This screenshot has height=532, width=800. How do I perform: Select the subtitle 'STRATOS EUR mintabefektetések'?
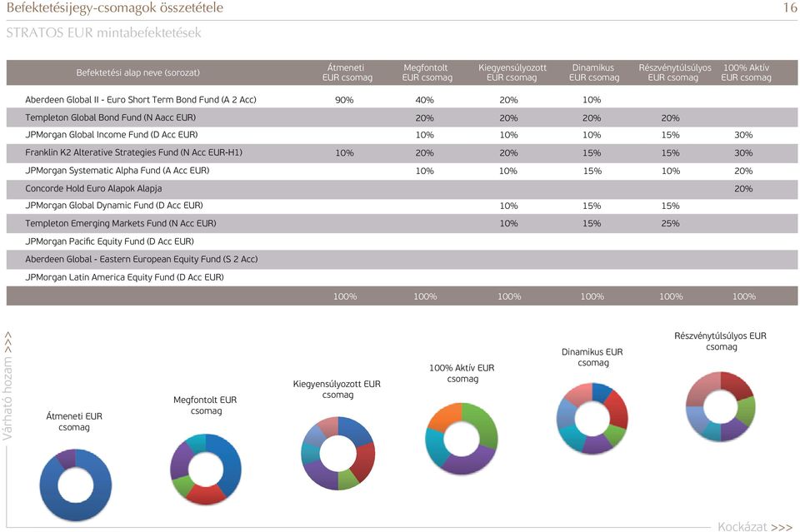point(103,32)
